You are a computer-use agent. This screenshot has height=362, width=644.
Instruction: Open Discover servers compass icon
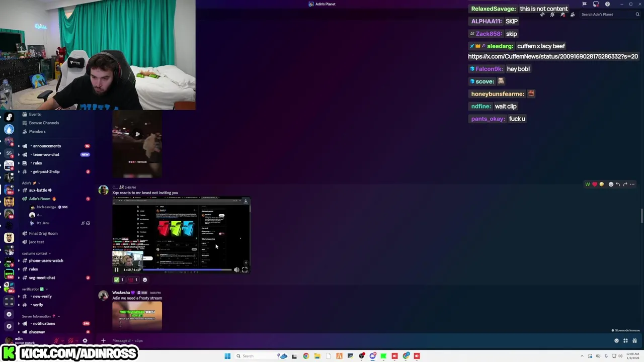pyautogui.click(x=9, y=326)
